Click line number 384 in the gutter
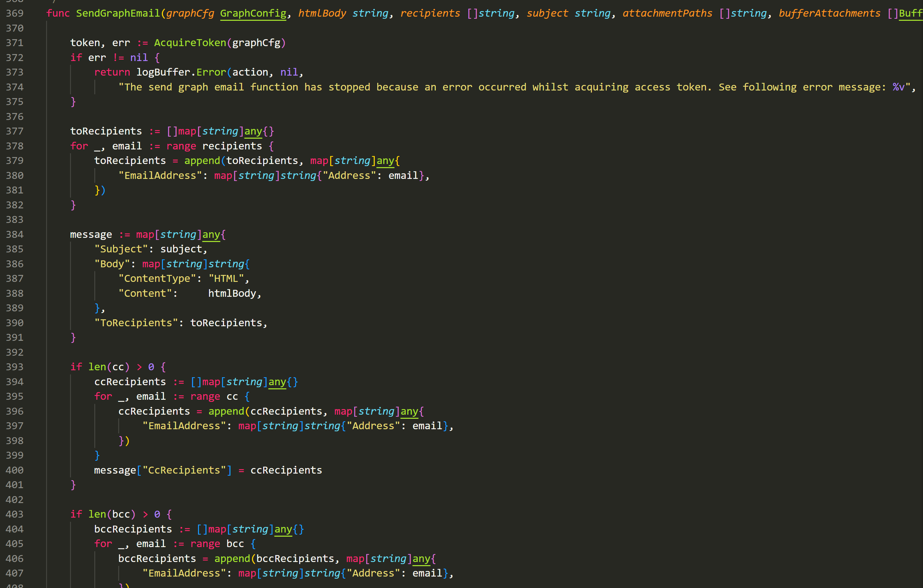 [15, 234]
